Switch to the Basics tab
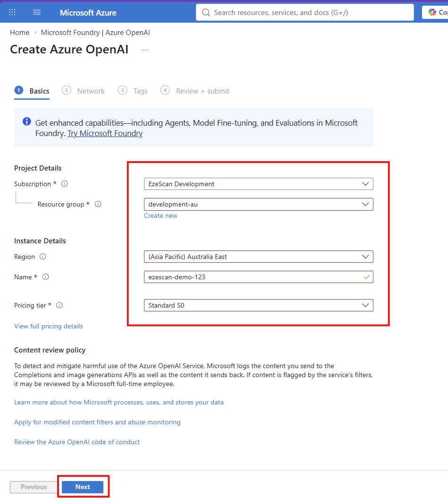 coord(32,91)
